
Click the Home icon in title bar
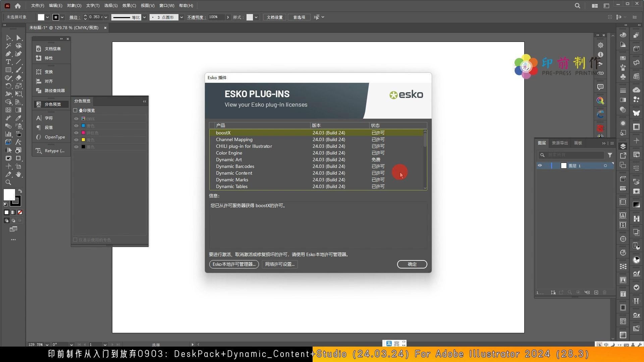click(x=18, y=6)
